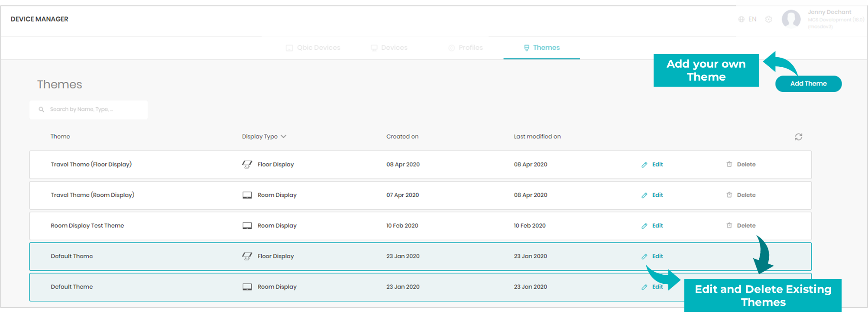Switch to the Qbic Devices tab
868x315 pixels.
pyautogui.click(x=313, y=48)
